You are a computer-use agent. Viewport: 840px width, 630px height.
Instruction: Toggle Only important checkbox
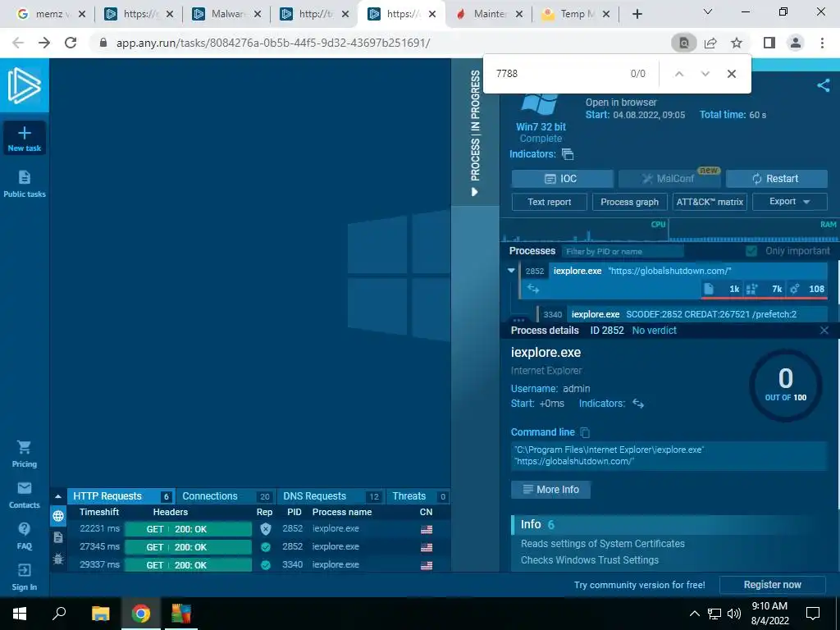tap(751, 251)
